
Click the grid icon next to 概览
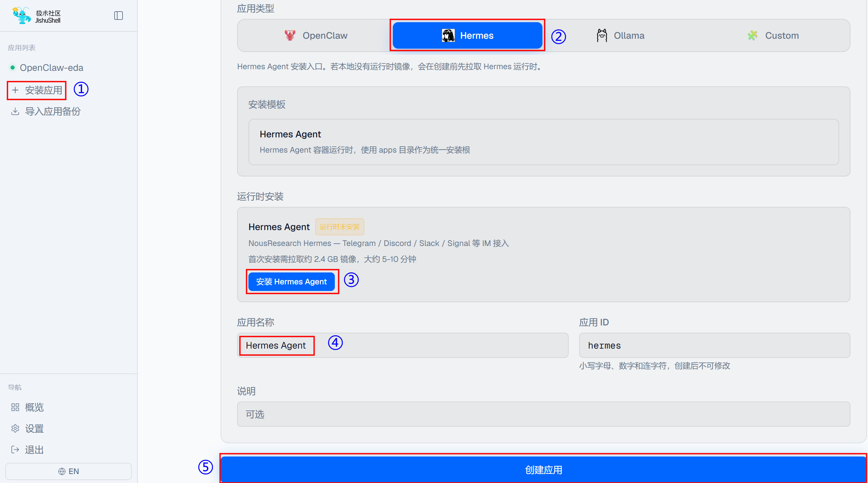[15, 407]
